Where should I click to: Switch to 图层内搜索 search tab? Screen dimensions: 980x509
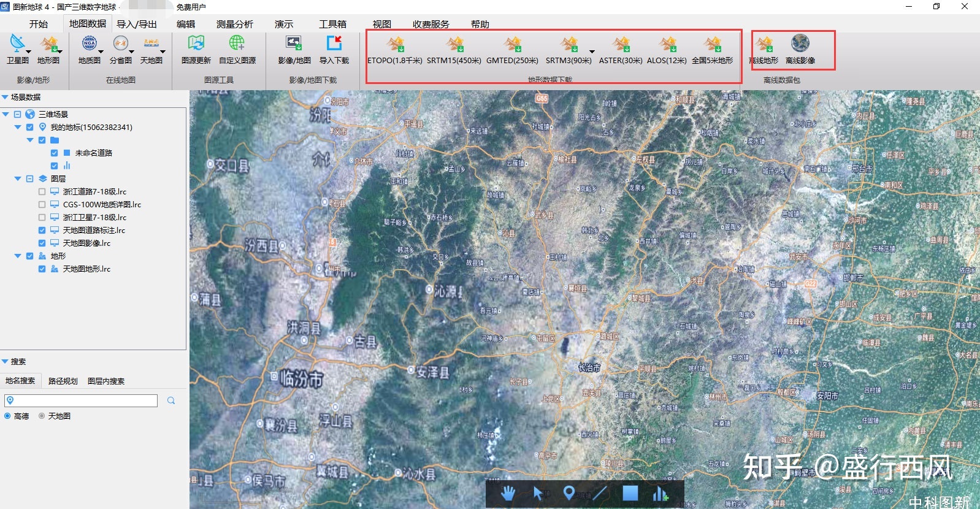[106, 381]
